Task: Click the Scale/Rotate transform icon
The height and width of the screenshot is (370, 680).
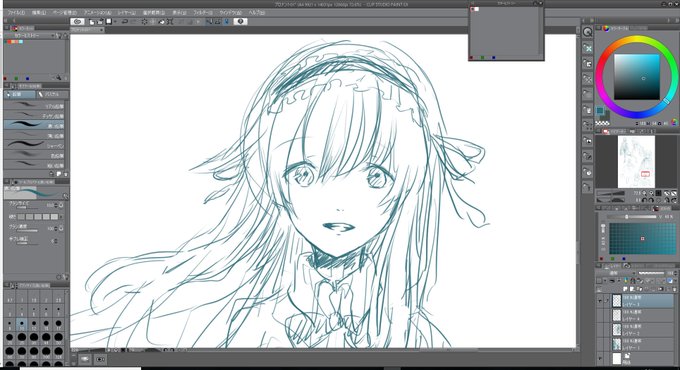Action: pyautogui.click(x=170, y=21)
